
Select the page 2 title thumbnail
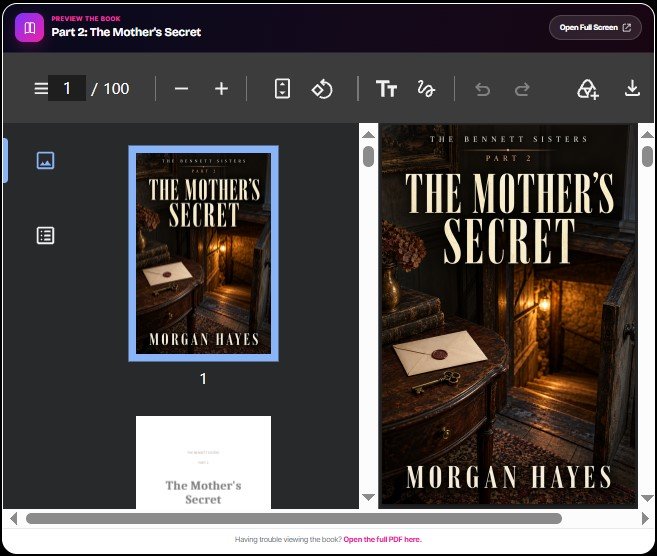(x=203, y=462)
